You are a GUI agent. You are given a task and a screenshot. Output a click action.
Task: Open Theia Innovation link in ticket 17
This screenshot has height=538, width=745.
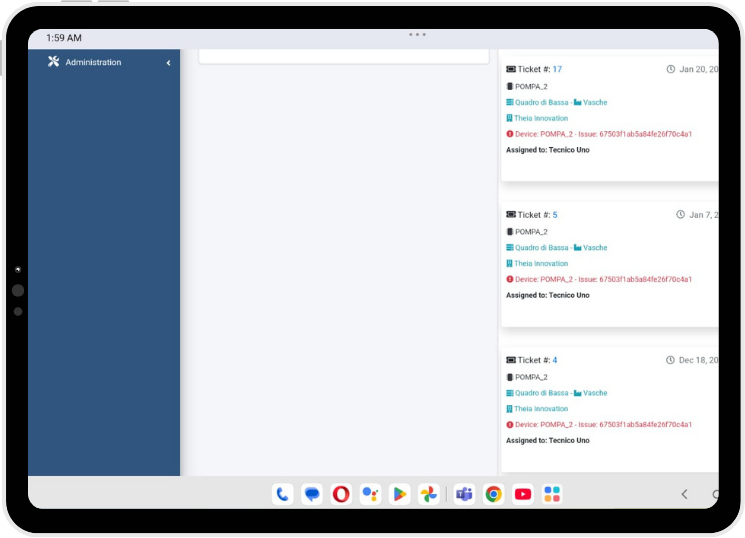541,118
